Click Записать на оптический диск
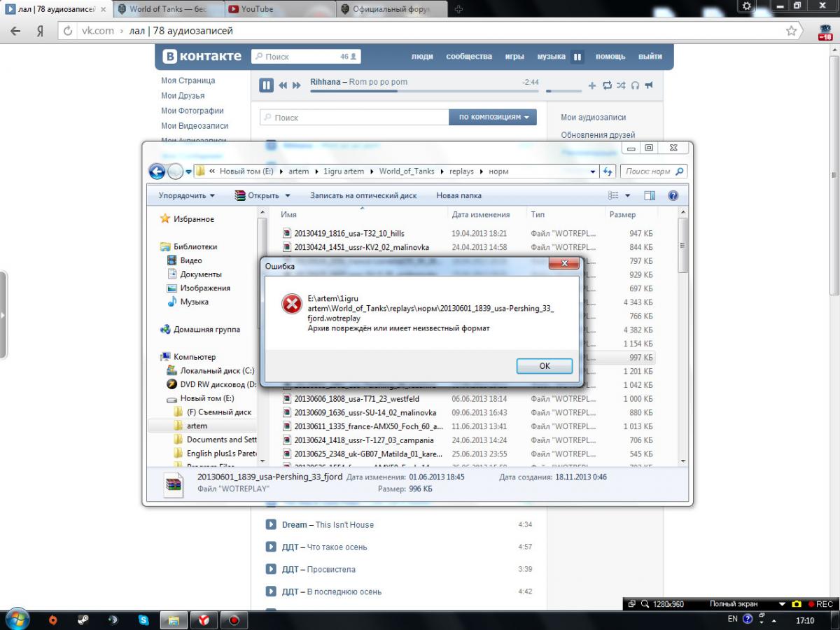The width and height of the screenshot is (840, 630). [x=363, y=196]
